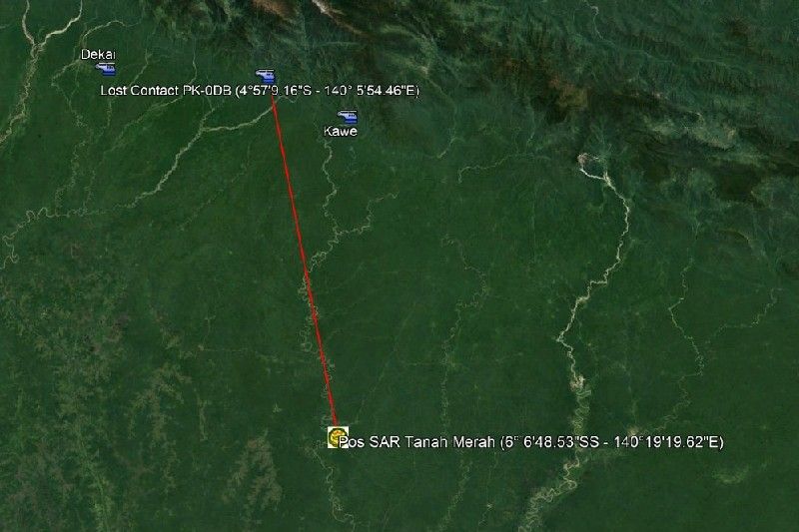799x532 pixels.
Task: Click the SAR post longitude 140°19'19.62"E text
Action: 666,442
